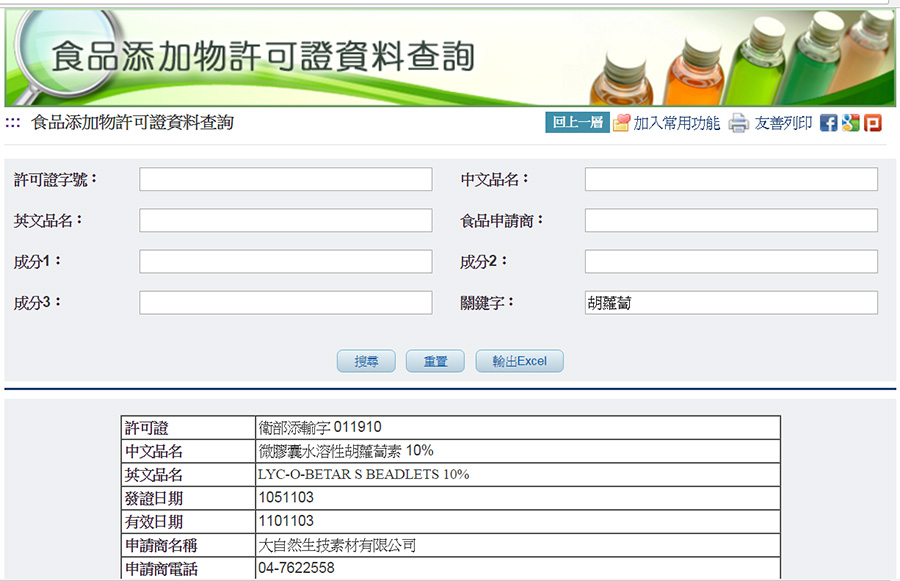Reset the form with 重置 button
The height and width of the screenshot is (581, 900).
click(x=435, y=361)
